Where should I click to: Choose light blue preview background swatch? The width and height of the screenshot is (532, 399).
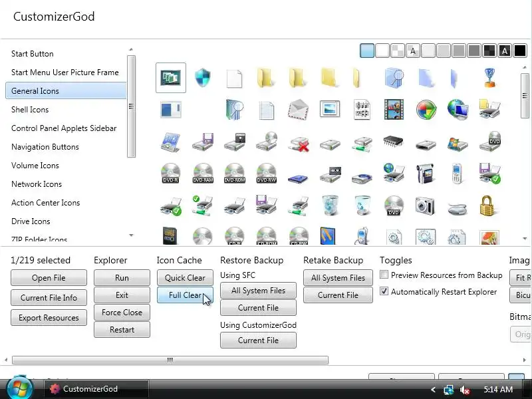pos(367,51)
